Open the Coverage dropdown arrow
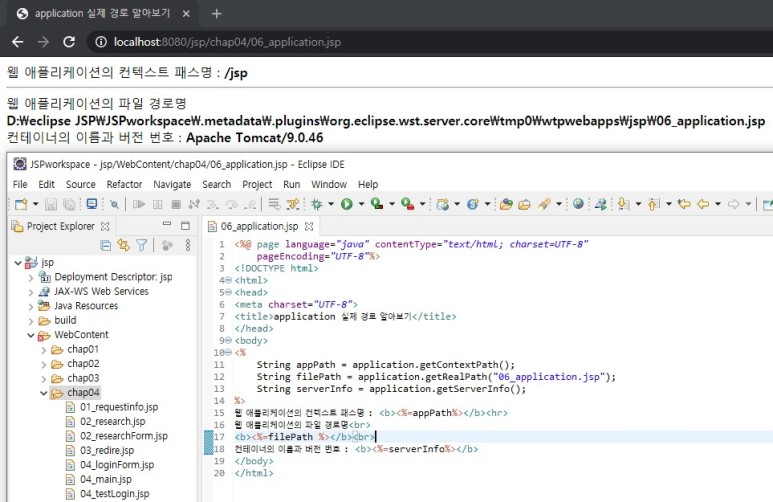Screen dimensions: 773x502 pos(392,204)
